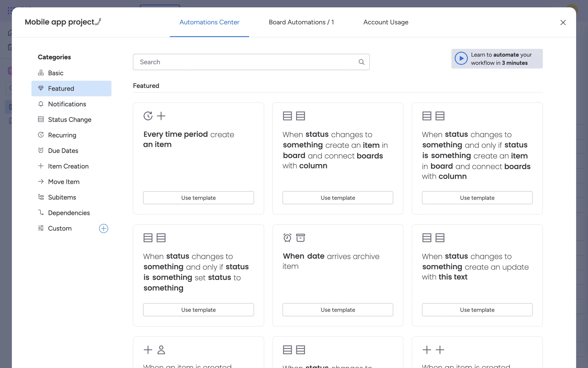
Task: Click into the Search automations field
Action: [245, 62]
